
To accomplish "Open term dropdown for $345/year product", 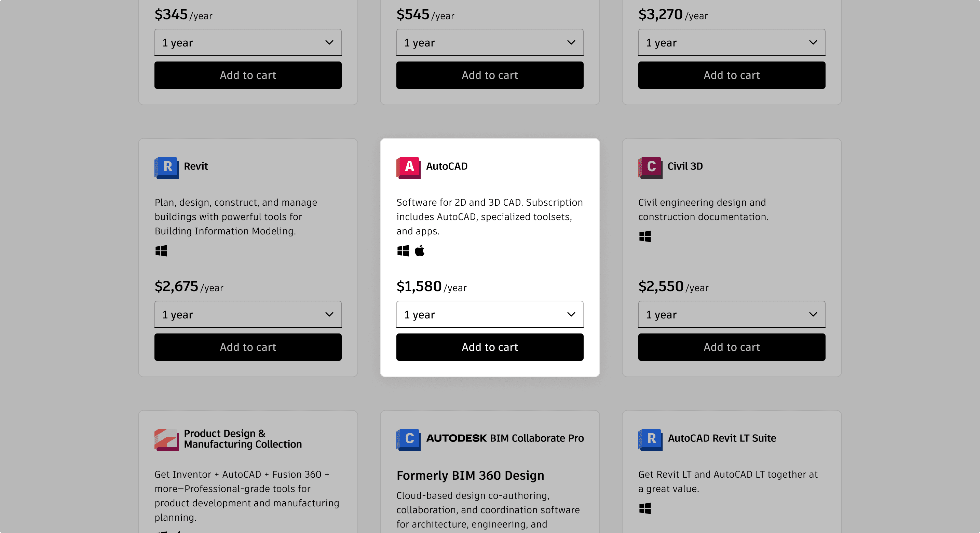I will point(248,42).
